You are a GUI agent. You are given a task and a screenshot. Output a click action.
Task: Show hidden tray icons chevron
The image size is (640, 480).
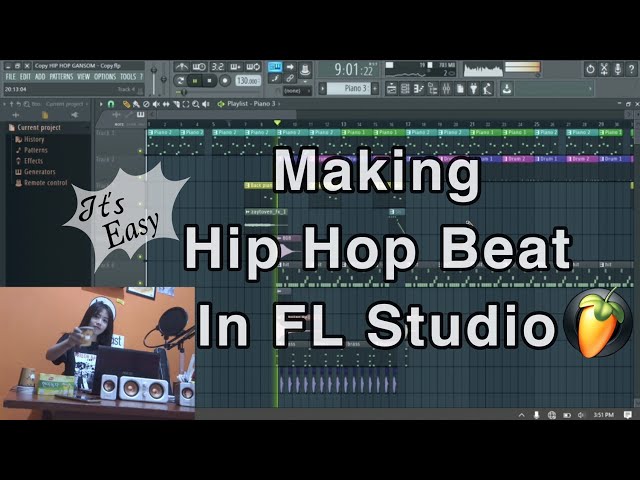coord(522,415)
